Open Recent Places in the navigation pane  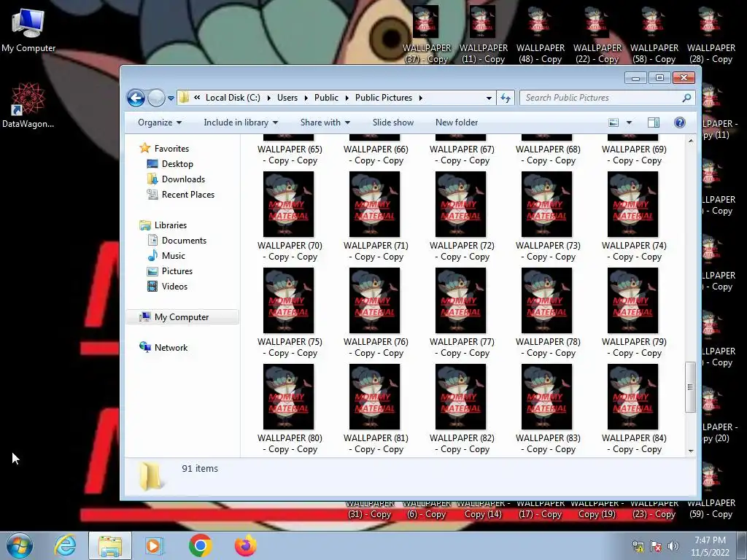(187, 194)
